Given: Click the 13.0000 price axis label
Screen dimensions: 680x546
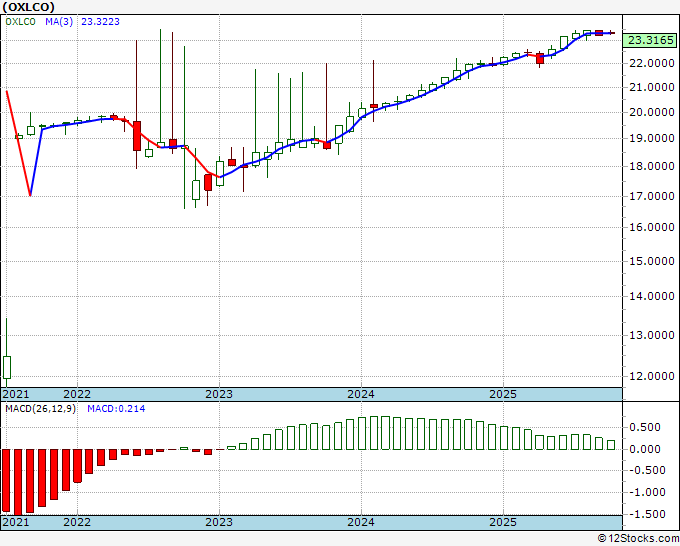Looking at the screenshot, I should coord(652,335).
